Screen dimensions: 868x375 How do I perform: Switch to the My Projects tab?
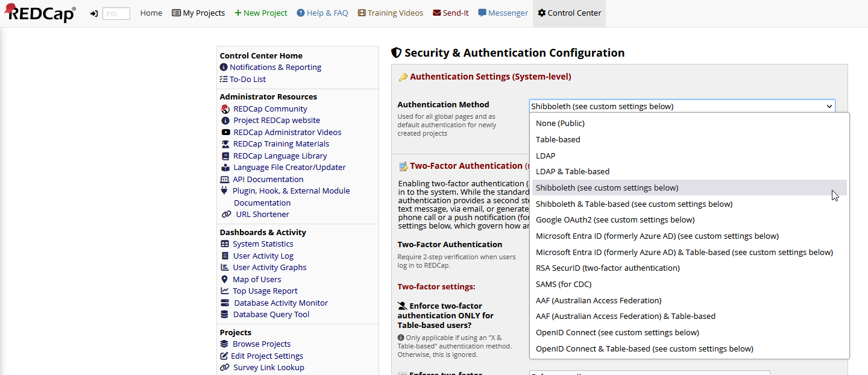tap(198, 13)
